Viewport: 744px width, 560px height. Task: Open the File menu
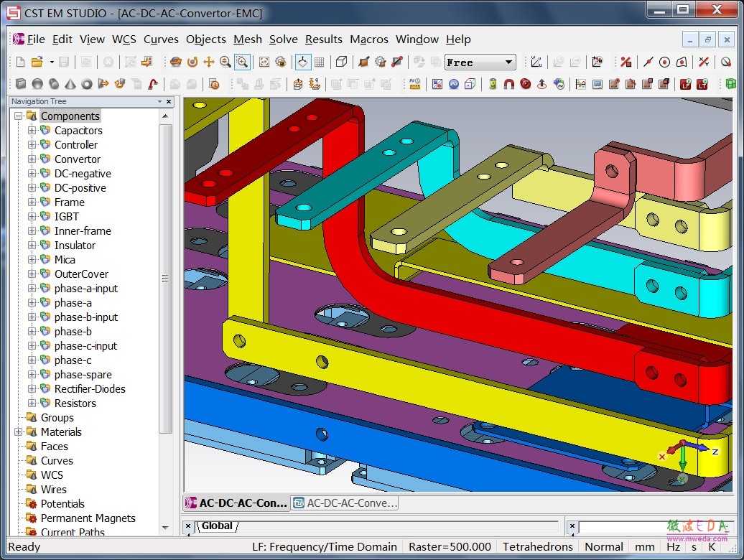(x=36, y=39)
